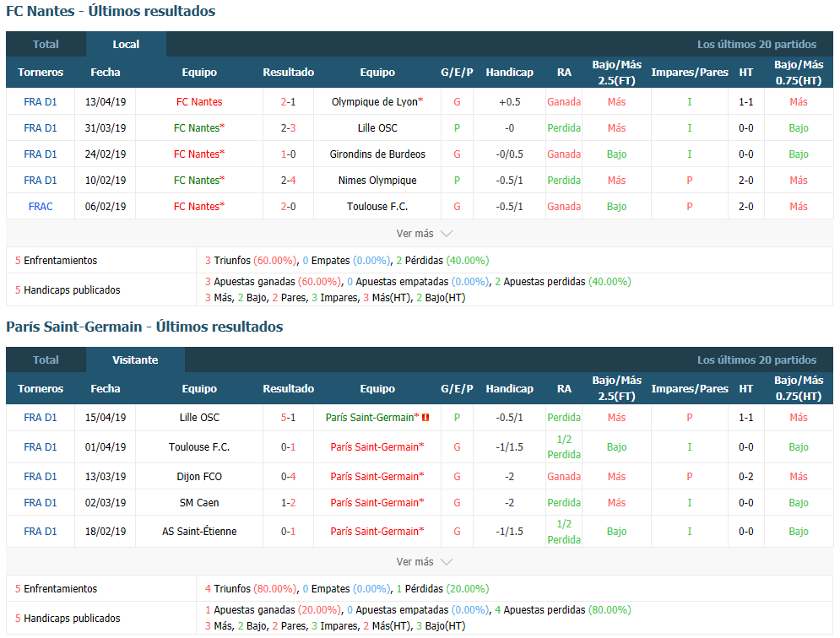The image size is (840, 638).
Task: Click the handicap -0/0.5 in Burdeos row
Action: coord(509,154)
